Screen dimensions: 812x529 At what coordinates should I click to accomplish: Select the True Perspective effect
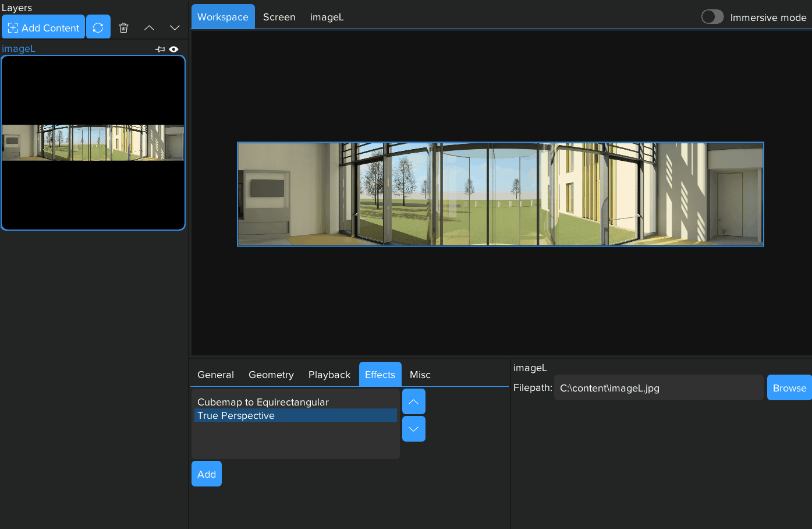(236, 415)
